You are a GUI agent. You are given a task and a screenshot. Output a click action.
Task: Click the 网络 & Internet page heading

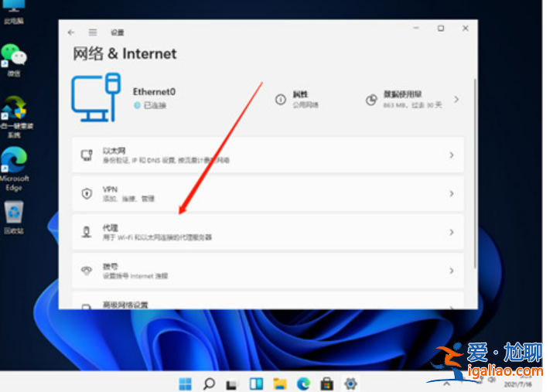click(125, 54)
